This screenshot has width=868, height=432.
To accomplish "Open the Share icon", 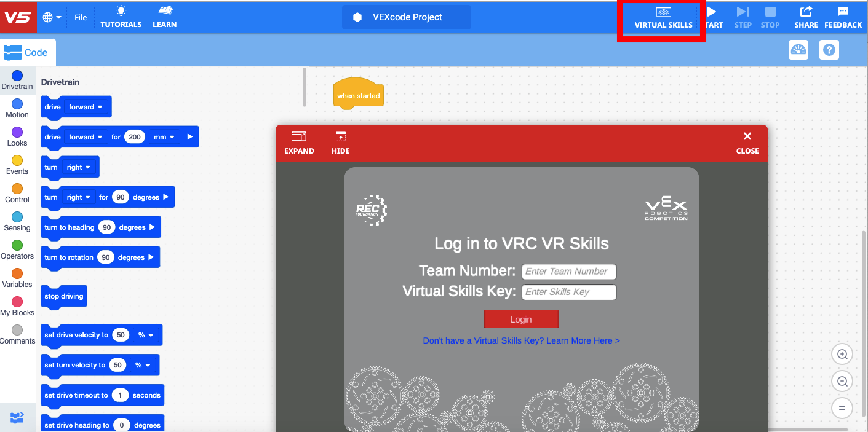I will [806, 17].
